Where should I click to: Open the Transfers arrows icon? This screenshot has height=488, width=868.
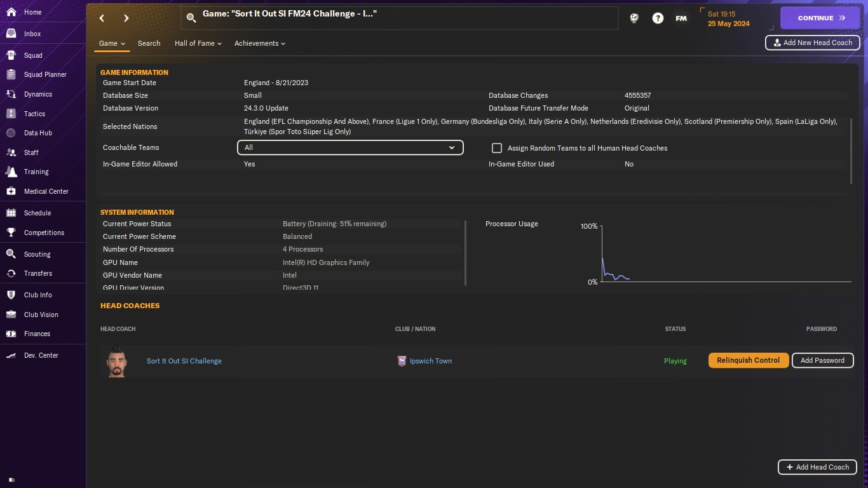pos(11,273)
